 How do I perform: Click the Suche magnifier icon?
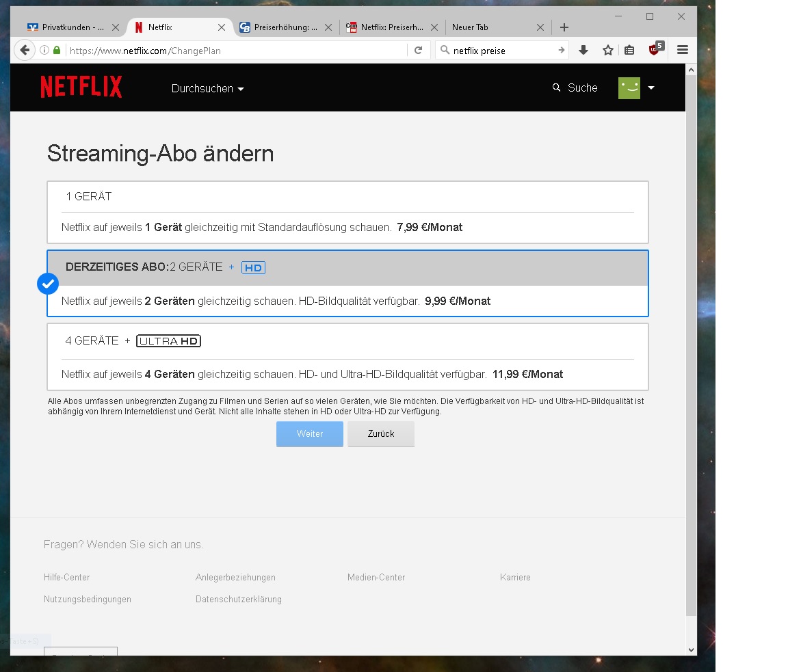556,88
